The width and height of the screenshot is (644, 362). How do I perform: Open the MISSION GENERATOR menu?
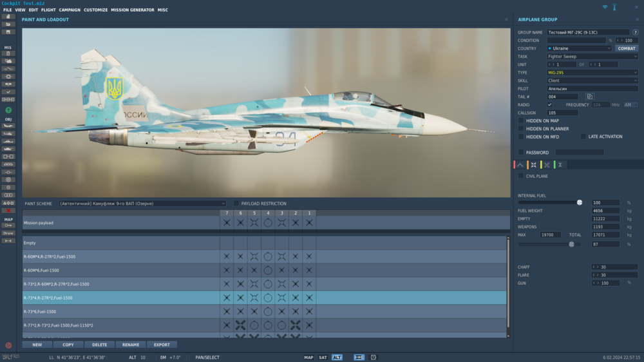(133, 10)
